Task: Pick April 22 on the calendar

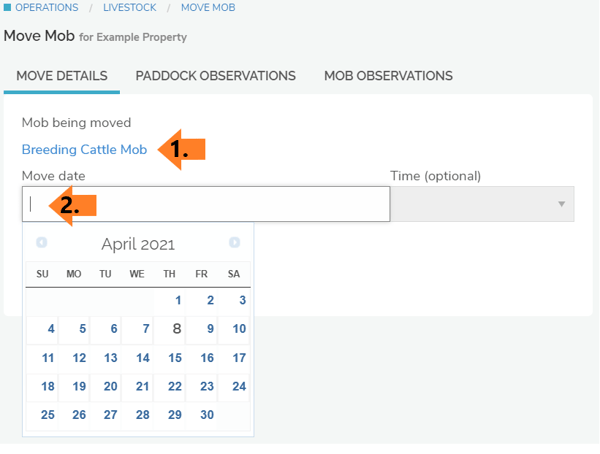Action: pos(175,386)
